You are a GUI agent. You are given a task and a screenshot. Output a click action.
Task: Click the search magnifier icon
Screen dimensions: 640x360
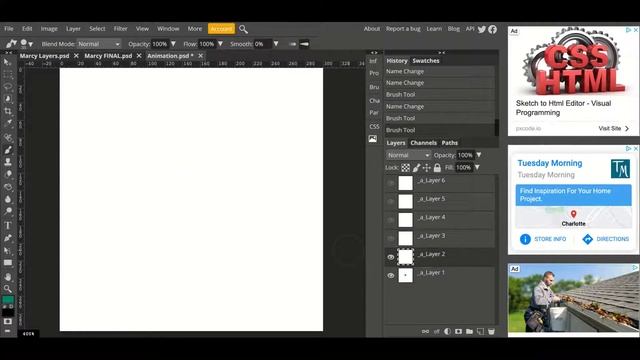click(x=243, y=29)
